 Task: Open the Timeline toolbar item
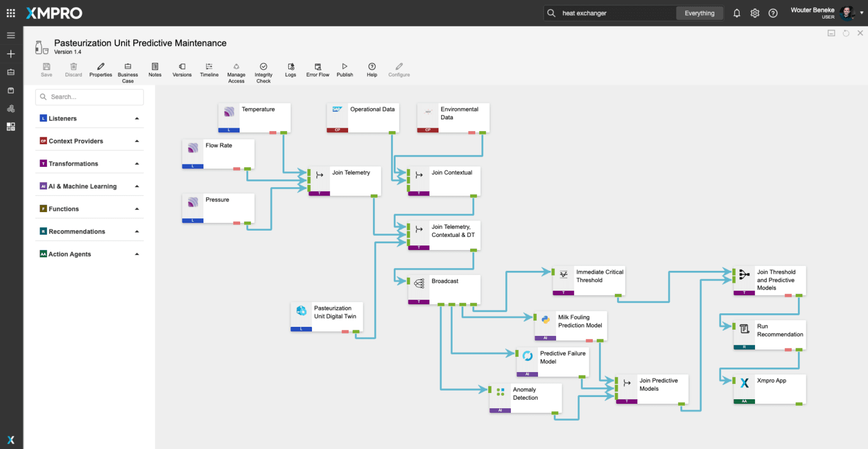(209, 67)
